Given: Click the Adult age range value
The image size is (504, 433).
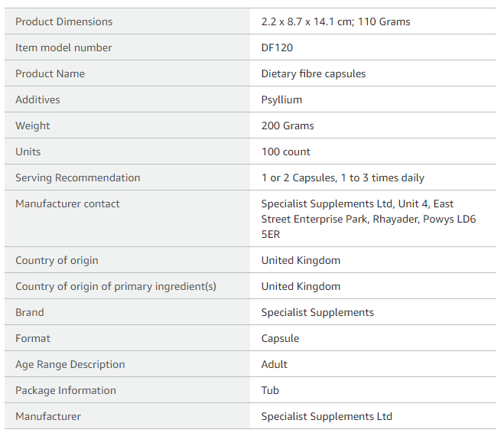Looking at the screenshot, I should click(x=274, y=364).
